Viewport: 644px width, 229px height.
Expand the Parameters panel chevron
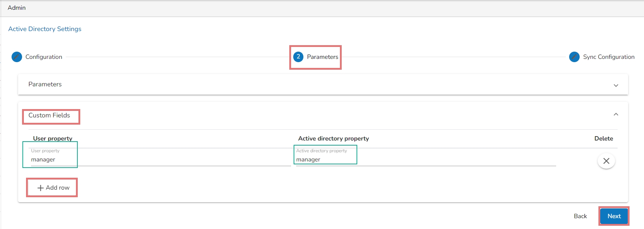click(616, 86)
